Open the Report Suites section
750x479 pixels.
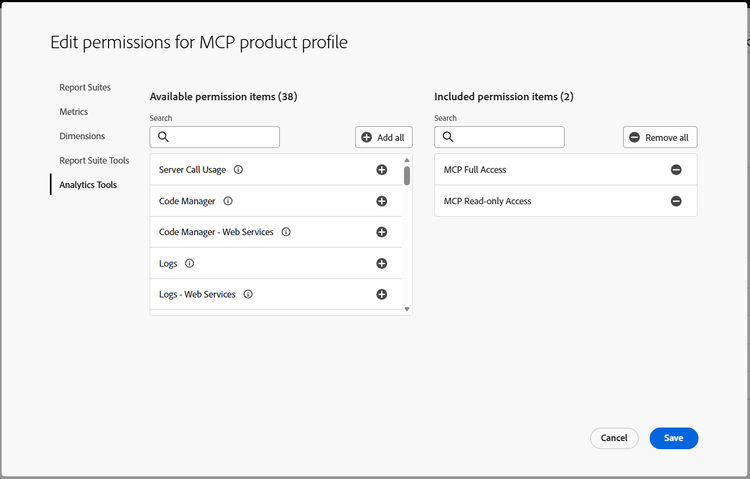85,88
